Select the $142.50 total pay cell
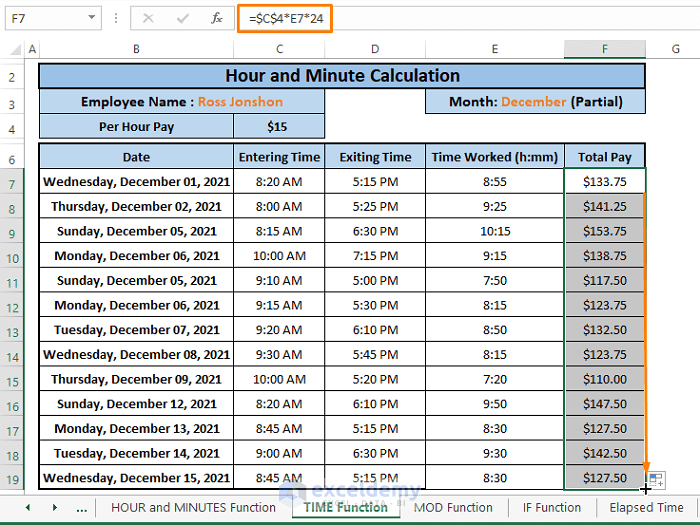This screenshot has width=700, height=525. (x=604, y=453)
